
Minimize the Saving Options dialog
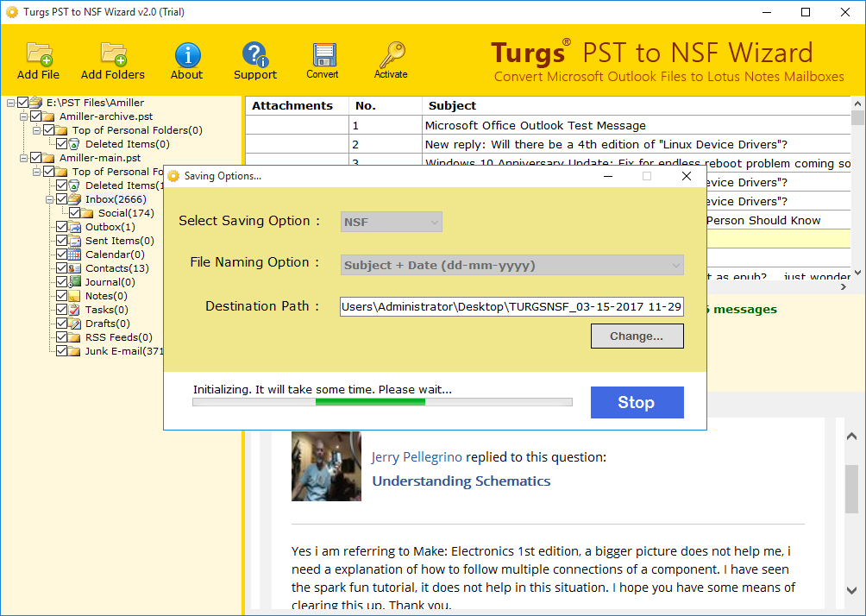tap(608, 176)
